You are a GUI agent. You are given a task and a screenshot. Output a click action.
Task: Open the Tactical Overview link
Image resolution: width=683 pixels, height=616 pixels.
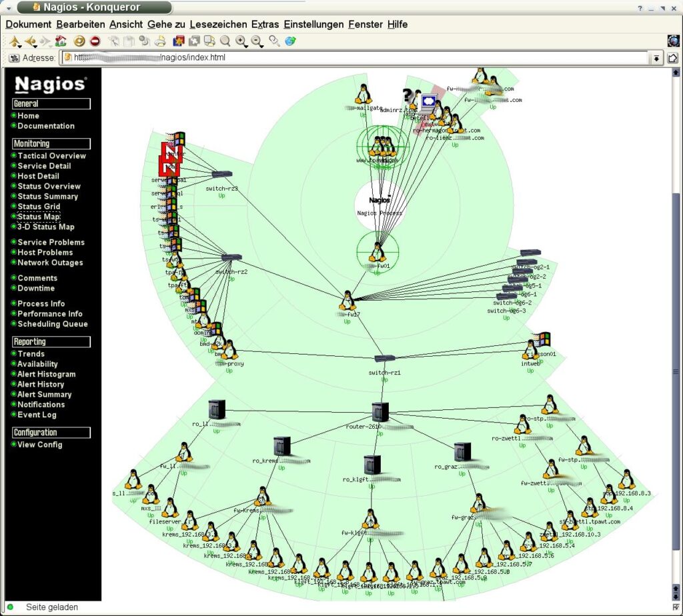pyautogui.click(x=51, y=156)
